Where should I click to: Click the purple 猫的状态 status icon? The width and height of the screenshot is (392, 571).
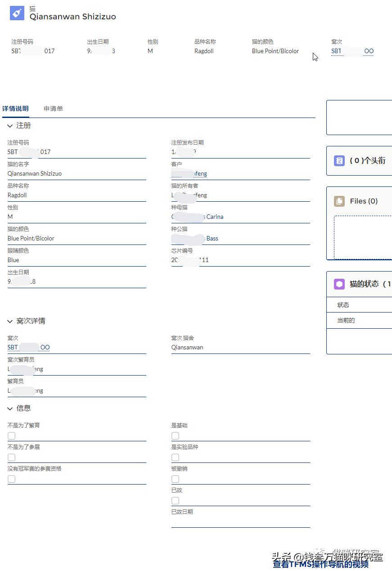339,284
